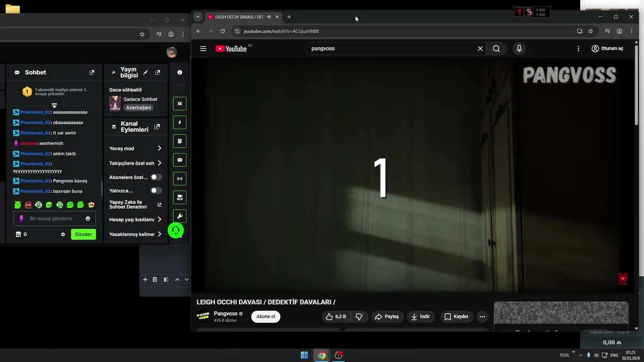The width and height of the screenshot is (644, 362).
Task: Open the chat bubble sidebar tool
Action: pyautogui.click(x=180, y=160)
